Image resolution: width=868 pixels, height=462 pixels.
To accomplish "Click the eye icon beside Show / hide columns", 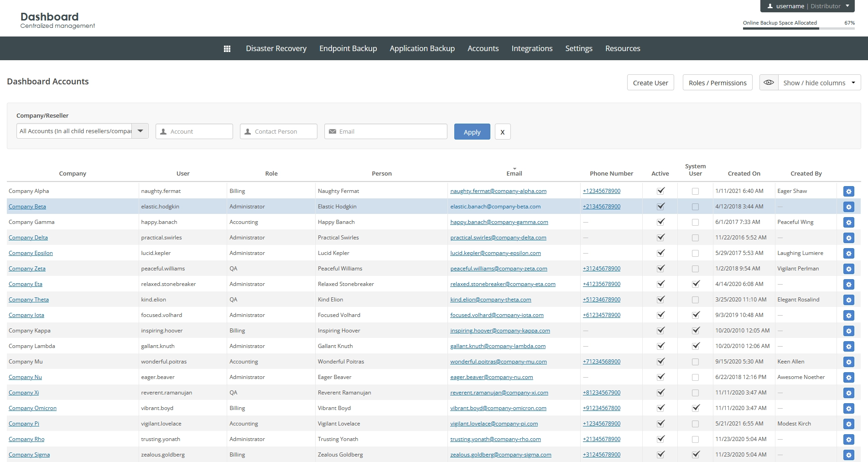I will tap(769, 83).
